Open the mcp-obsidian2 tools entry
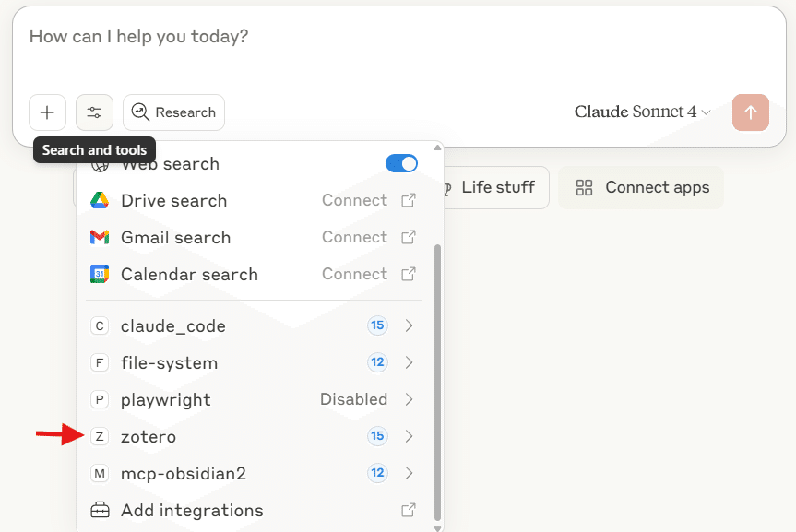The image size is (796, 532). (x=254, y=473)
